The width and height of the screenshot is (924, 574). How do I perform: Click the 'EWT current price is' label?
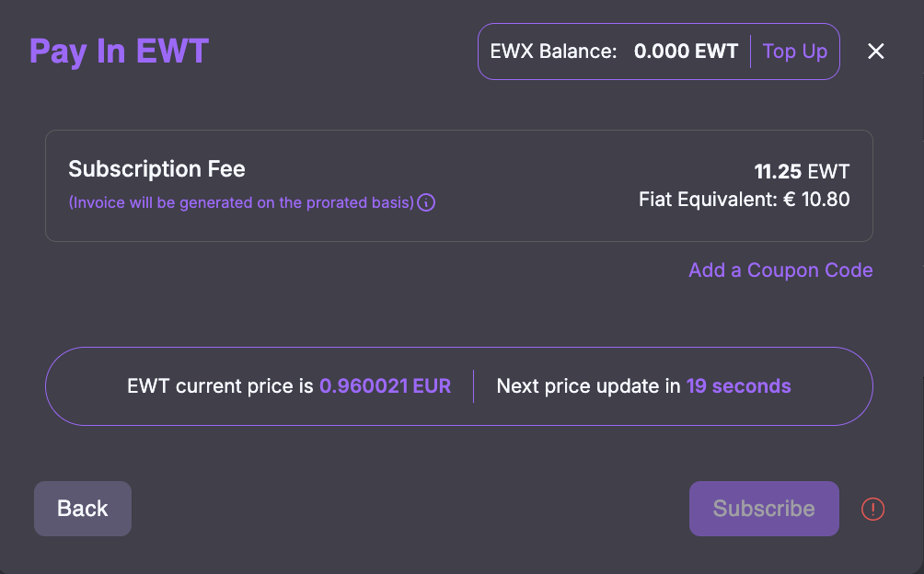click(x=221, y=386)
